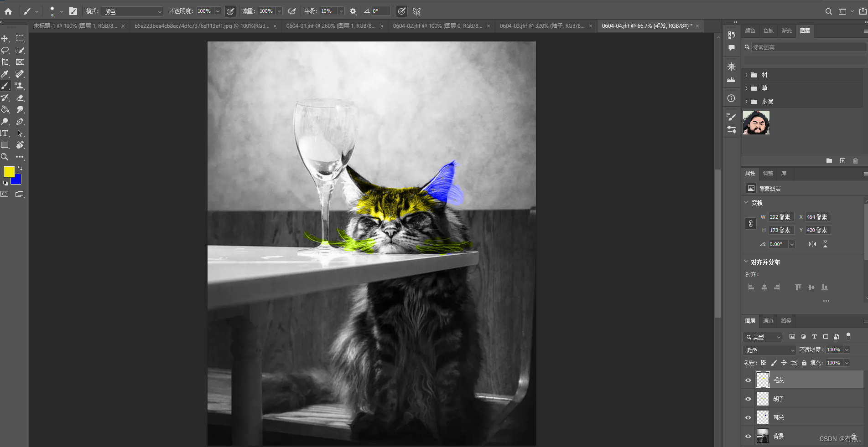Open the brush smoothing gear options
The width and height of the screenshot is (868, 447).
pyautogui.click(x=353, y=11)
